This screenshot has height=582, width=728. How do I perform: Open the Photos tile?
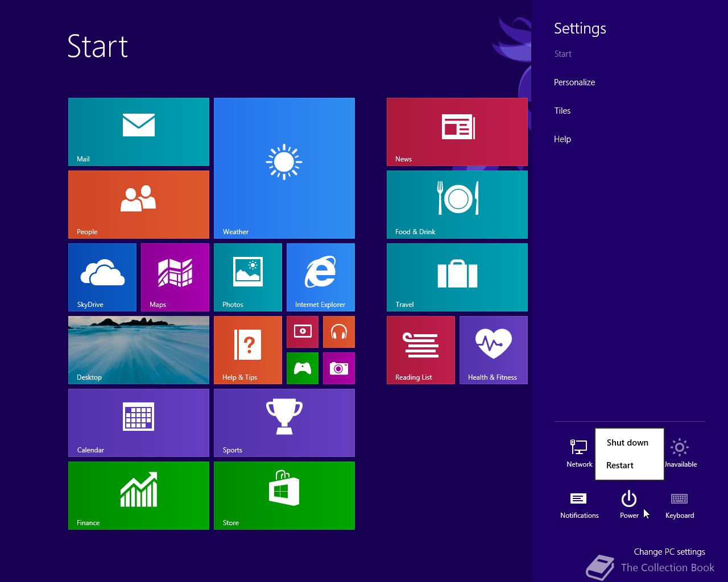tap(248, 277)
